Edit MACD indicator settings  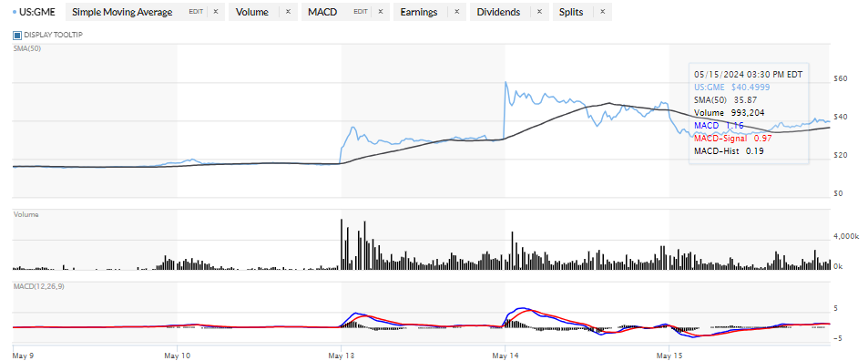point(360,12)
